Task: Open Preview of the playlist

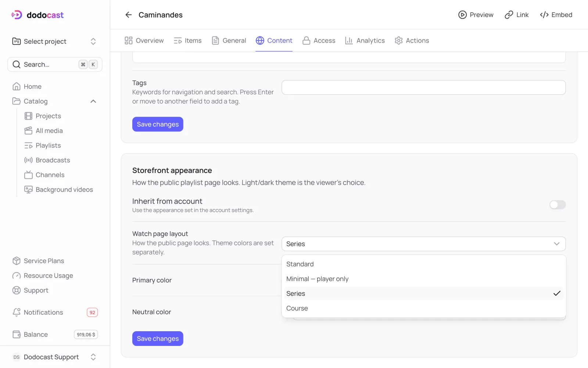Action: [x=476, y=15]
